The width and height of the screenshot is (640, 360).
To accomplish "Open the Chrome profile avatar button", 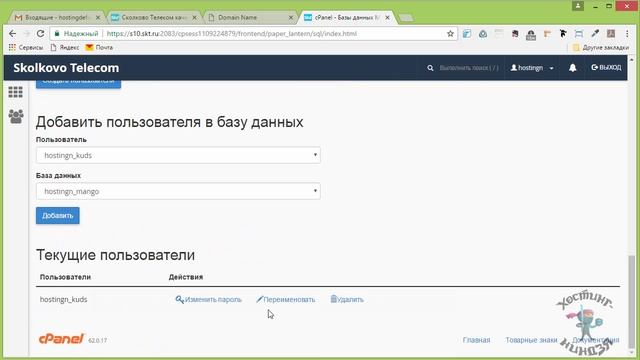I will click(x=578, y=6).
